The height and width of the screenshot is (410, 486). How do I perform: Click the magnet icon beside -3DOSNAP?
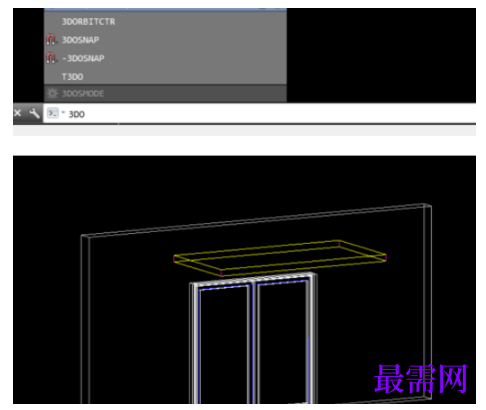click(x=51, y=58)
